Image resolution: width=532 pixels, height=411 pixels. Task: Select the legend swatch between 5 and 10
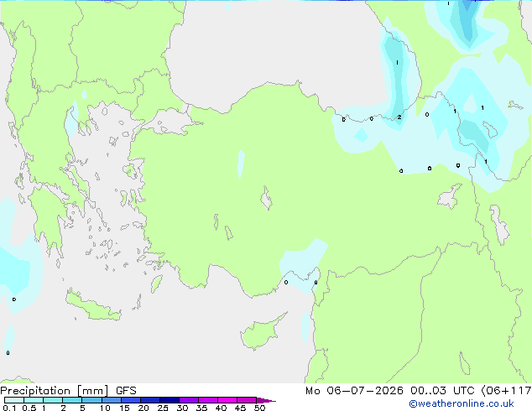91,400
